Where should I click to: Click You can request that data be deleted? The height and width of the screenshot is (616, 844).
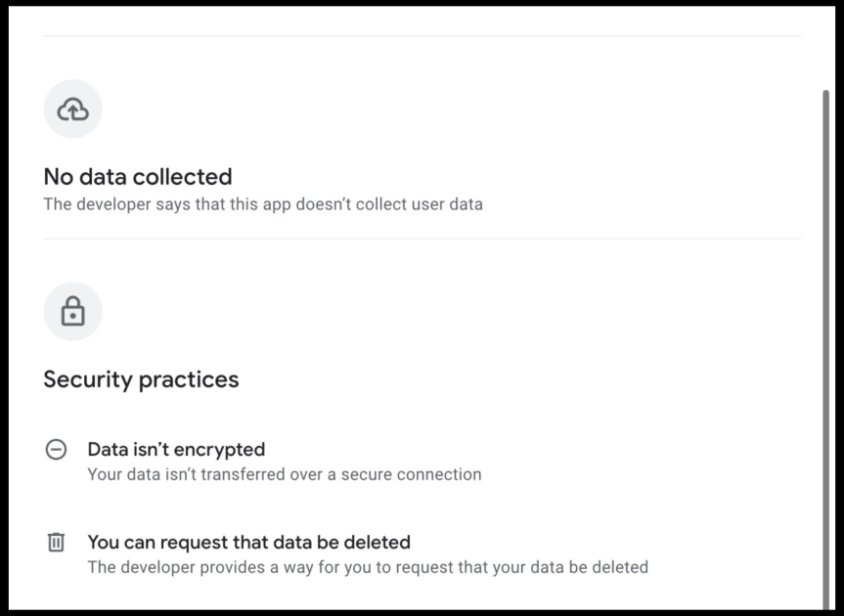click(248, 542)
